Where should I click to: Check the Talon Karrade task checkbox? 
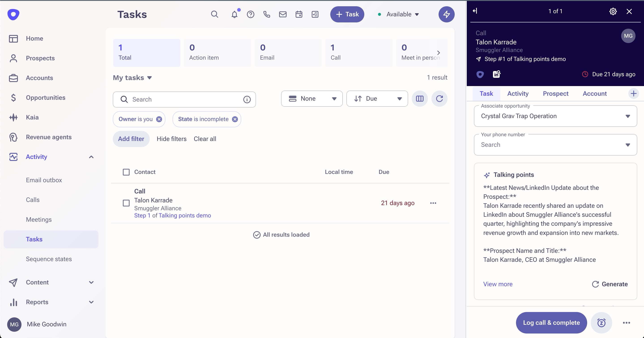126,203
